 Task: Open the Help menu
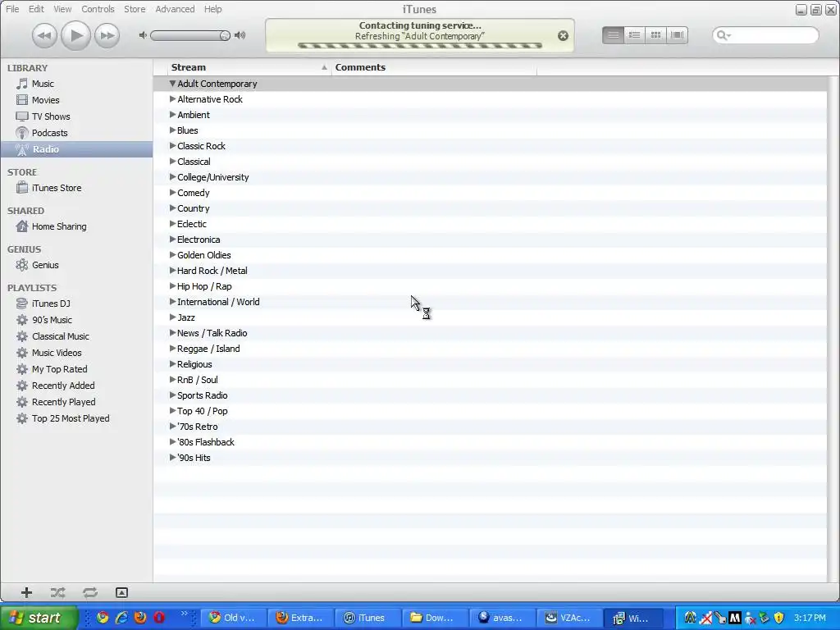click(212, 9)
